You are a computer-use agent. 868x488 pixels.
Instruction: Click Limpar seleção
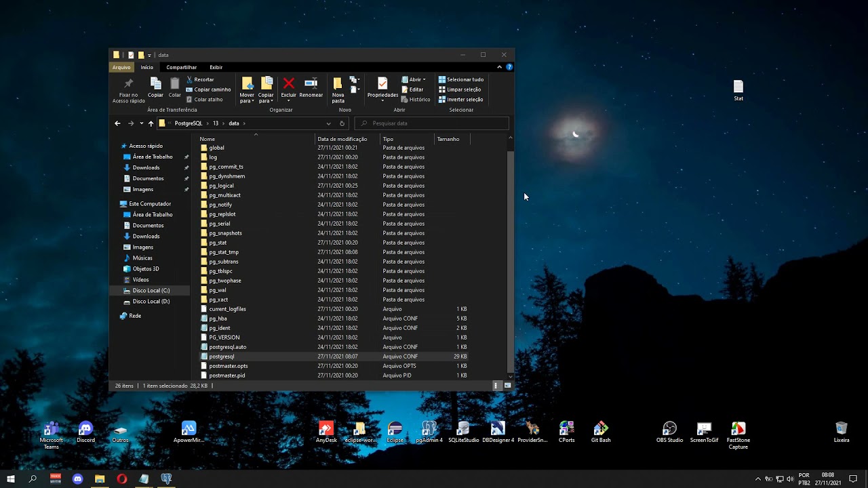pyautogui.click(x=460, y=89)
